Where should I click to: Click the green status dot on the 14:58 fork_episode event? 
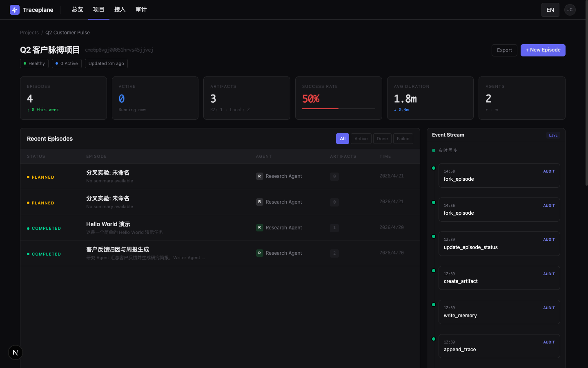point(434,168)
